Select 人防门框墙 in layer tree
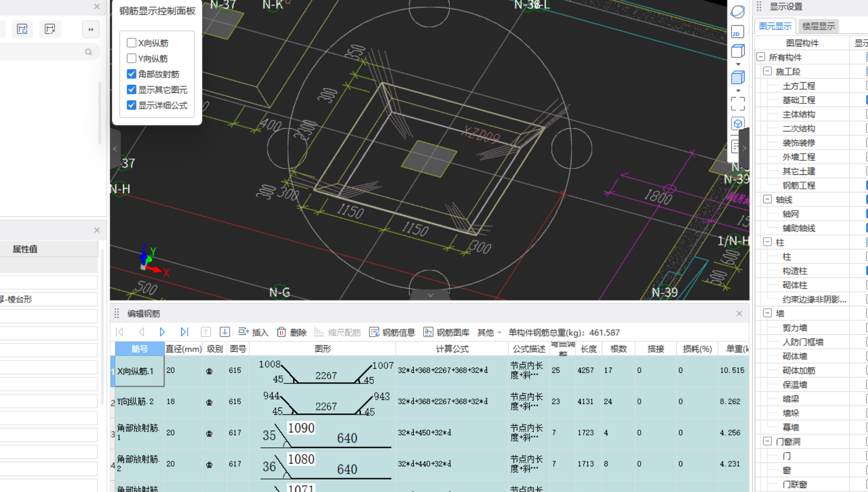Screen dimensions: 868x492 [x=803, y=342]
